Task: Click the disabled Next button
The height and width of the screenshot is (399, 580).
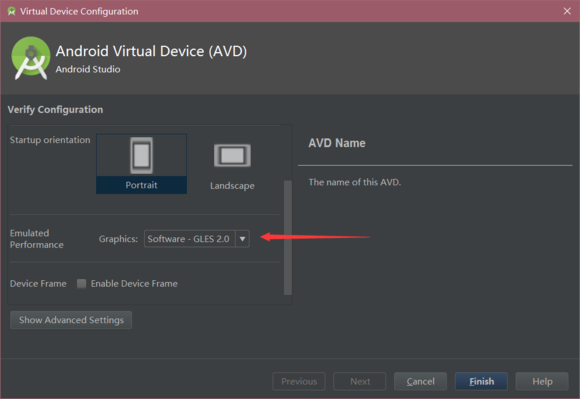Action: click(x=360, y=381)
